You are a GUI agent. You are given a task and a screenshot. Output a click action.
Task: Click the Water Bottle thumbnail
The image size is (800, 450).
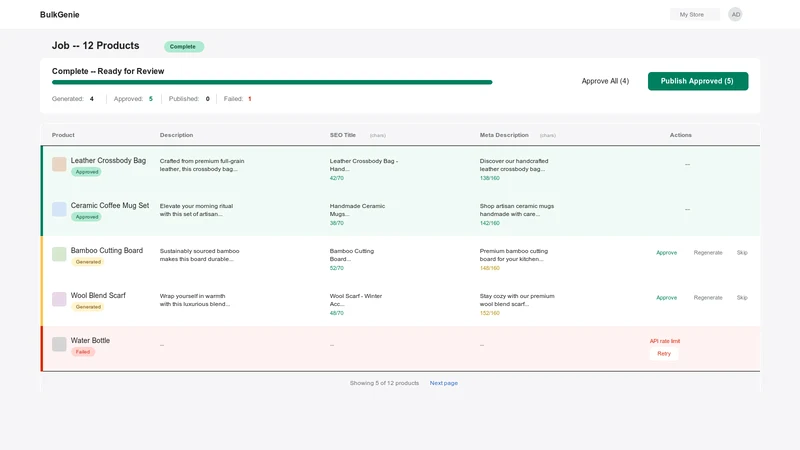[x=59, y=344]
